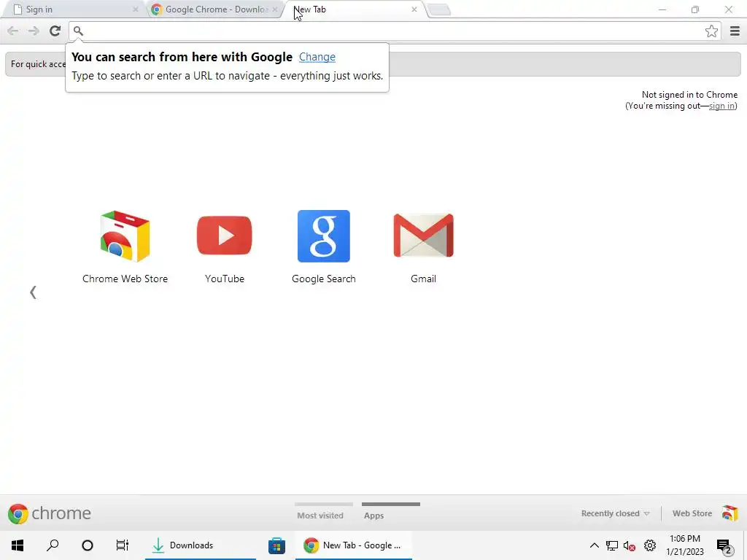747x560 pixels.
Task: Open the Microsoft Store taskbar icon
Action: [x=276, y=545]
